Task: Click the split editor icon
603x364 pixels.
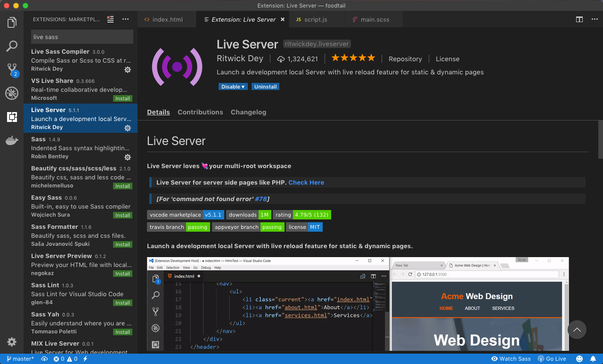Action: point(579,19)
